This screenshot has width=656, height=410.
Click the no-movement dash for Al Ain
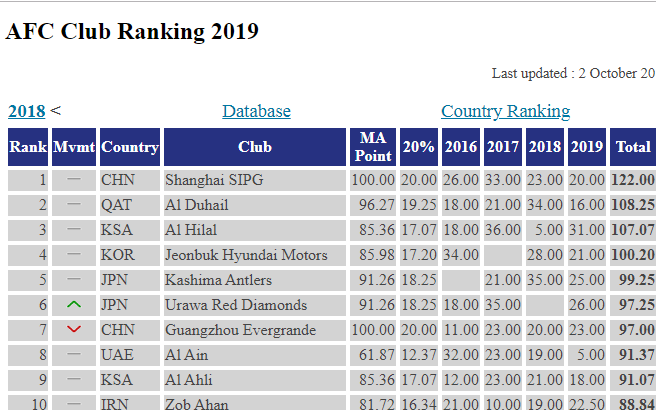(x=74, y=354)
